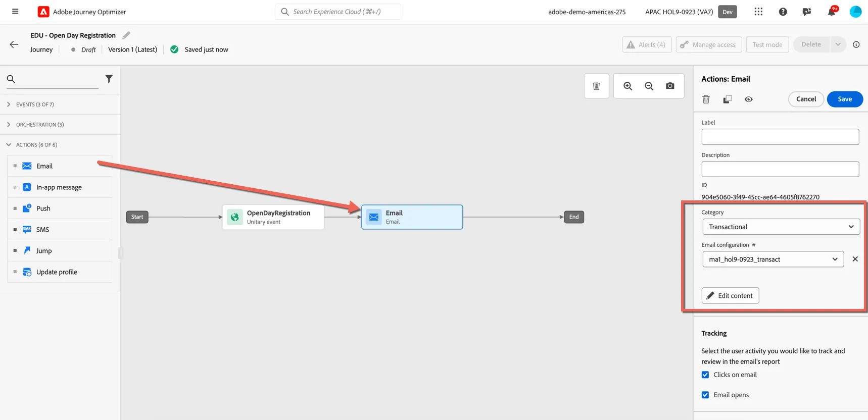Select the SMS action
The width and height of the screenshot is (868, 420).
click(x=60, y=230)
